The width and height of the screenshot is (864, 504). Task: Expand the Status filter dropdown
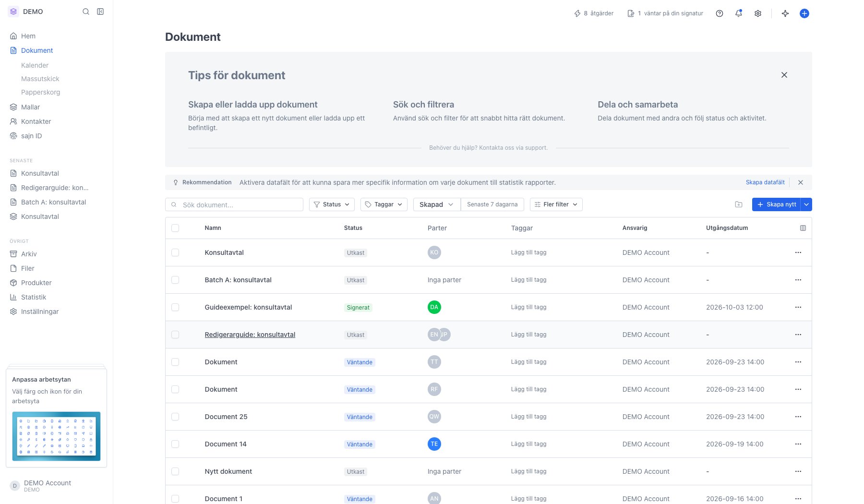coord(332,204)
